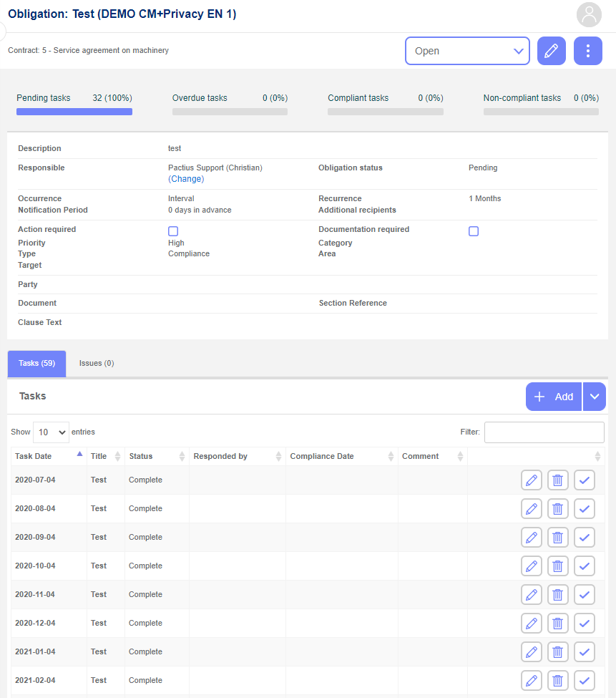The height and width of the screenshot is (698, 616).
Task: Open the obligation state dropdown showing Open
Action: [467, 51]
